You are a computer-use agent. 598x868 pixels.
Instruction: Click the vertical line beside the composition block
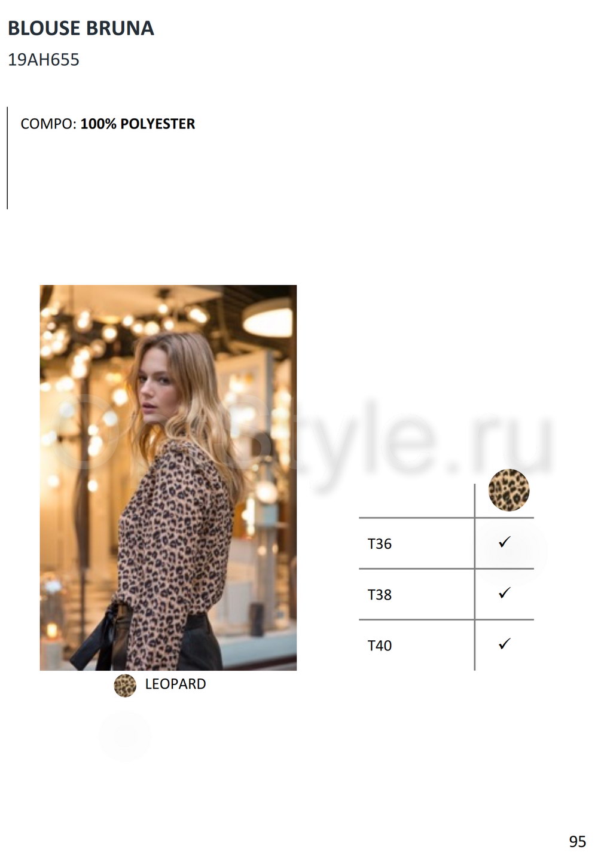(x=7, y=158)
